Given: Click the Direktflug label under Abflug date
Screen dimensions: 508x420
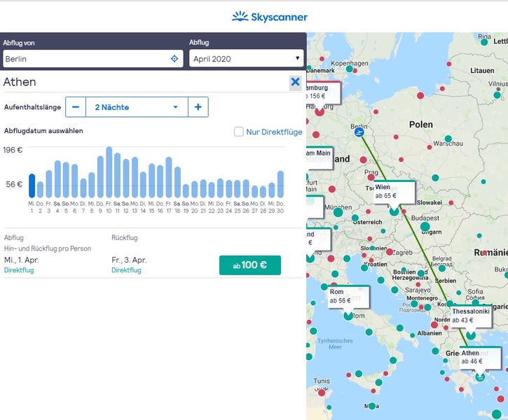Looking at the screenshot, I should pos(19,270).
